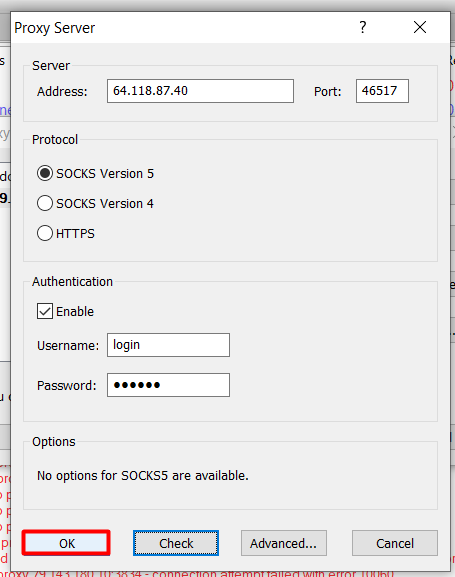Select SOCKS Version 5 protocol

click(95, 173)
